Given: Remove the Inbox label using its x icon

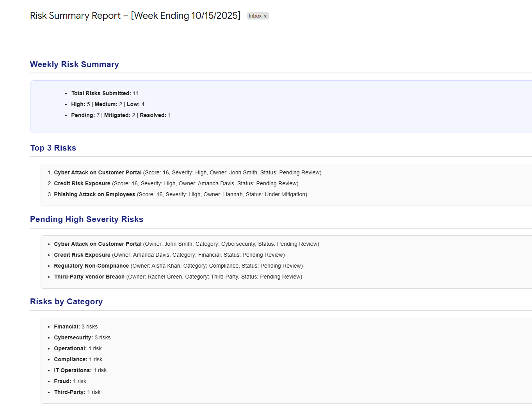Looking at the screenshot, I should pos(265,16).
